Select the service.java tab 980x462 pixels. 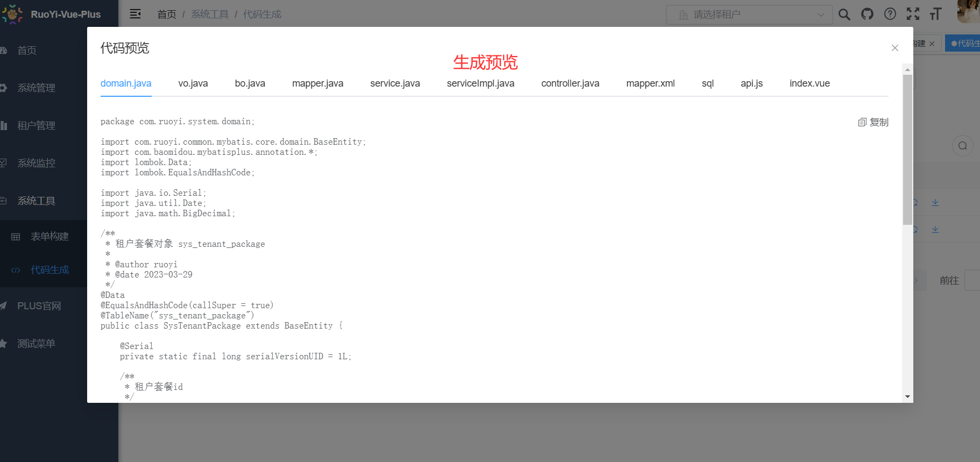395,83
